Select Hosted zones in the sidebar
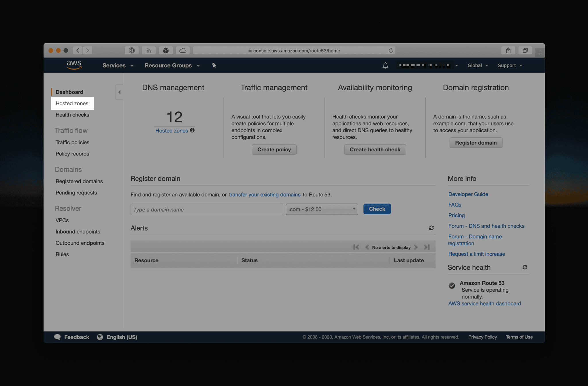This screenshot has height=386, width=588. click(72, 103)
